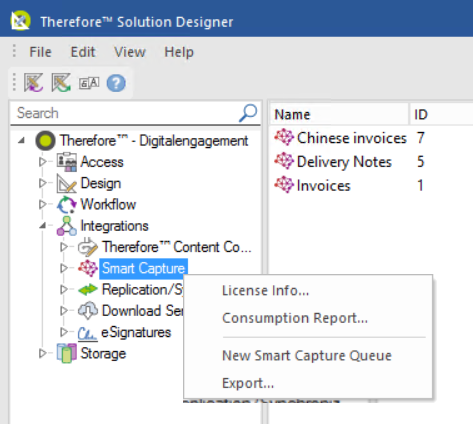Open the File menu
The width and height of the screenshot is (473, 424).
click(x=40, y=52)
